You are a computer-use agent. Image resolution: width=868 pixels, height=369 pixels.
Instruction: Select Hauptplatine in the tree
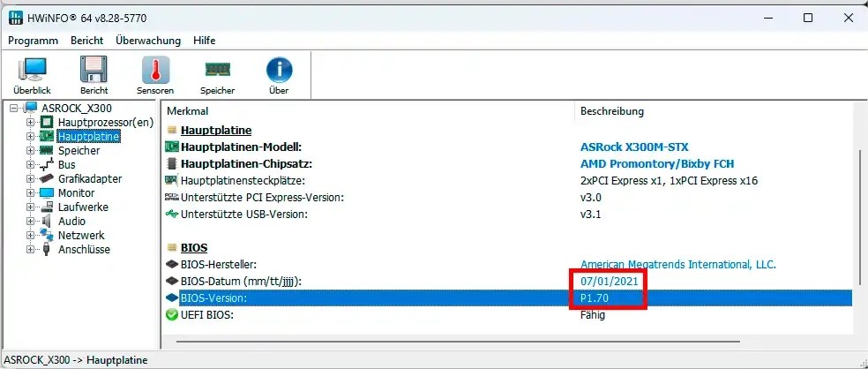[88, 136]
